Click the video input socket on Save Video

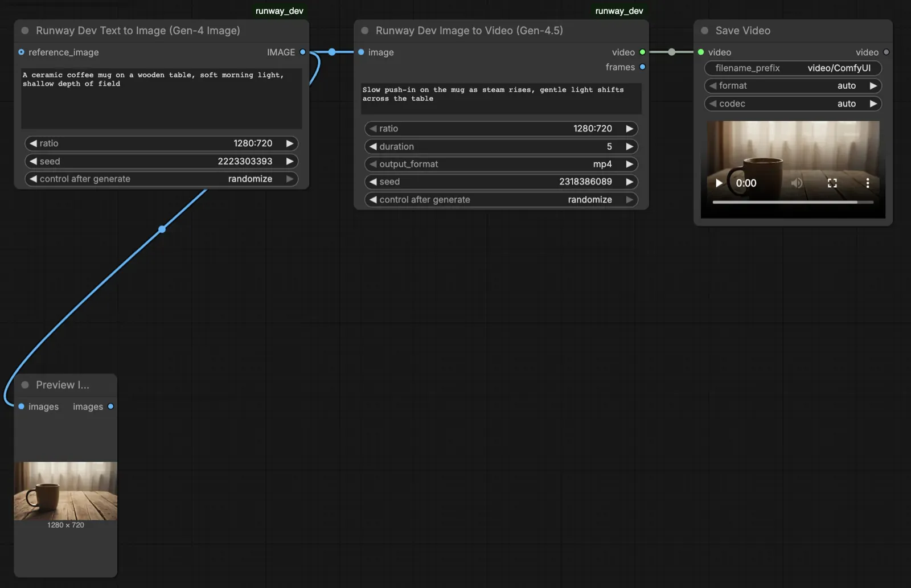(x=701, y=52)
